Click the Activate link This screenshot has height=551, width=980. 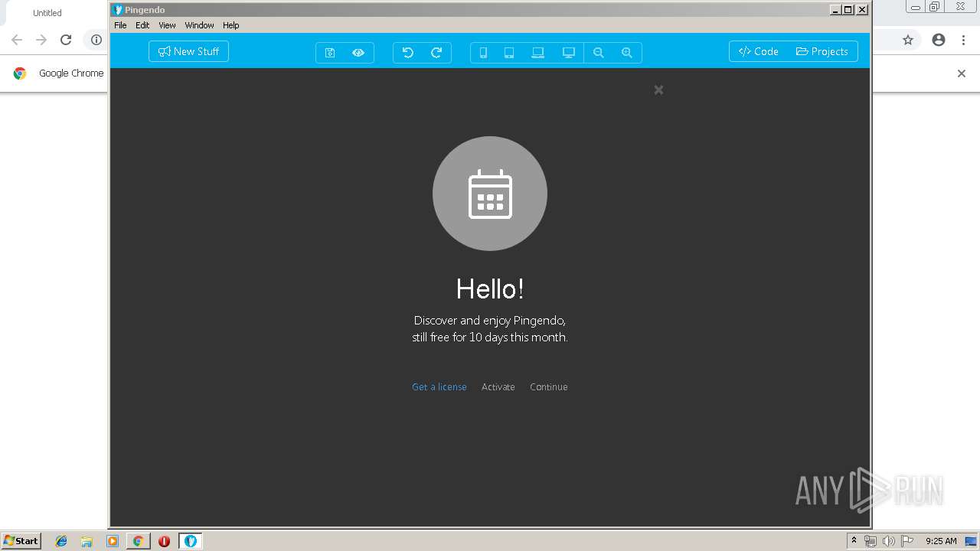point(498,386)
